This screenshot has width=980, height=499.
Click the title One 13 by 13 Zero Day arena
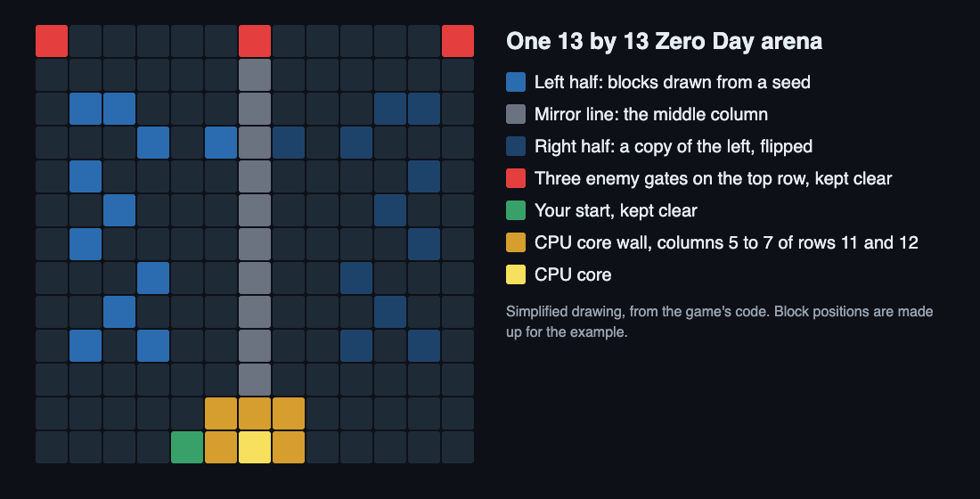[664, 41]
